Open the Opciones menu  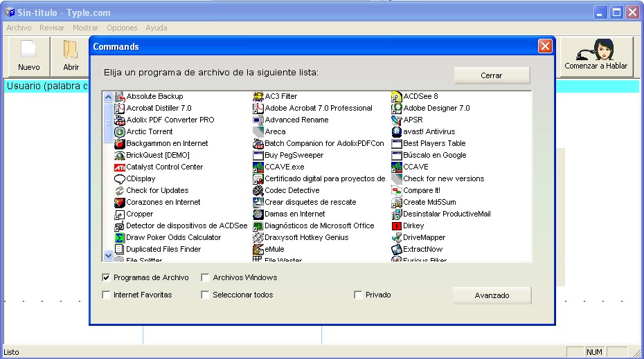[122, 28]
